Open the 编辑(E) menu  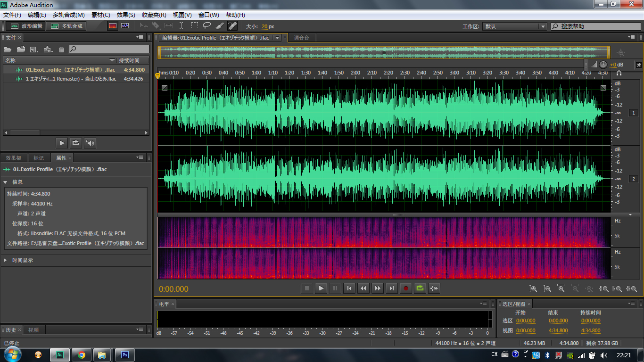pyautogui.click(x=37, y=15)
